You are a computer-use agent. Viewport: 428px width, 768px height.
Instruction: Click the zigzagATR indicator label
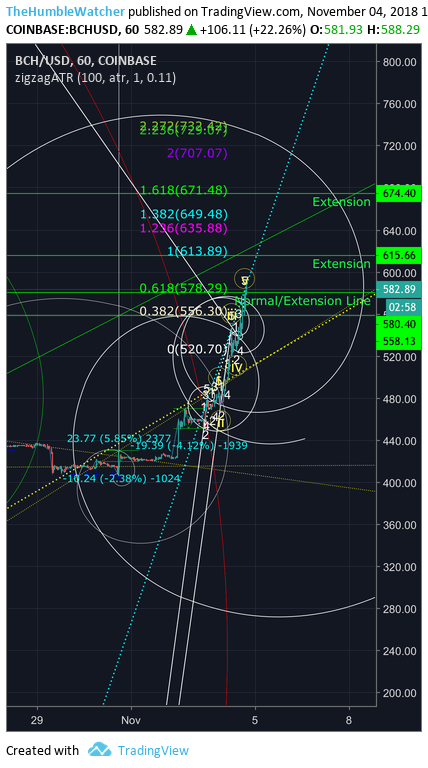coord(95,77)
